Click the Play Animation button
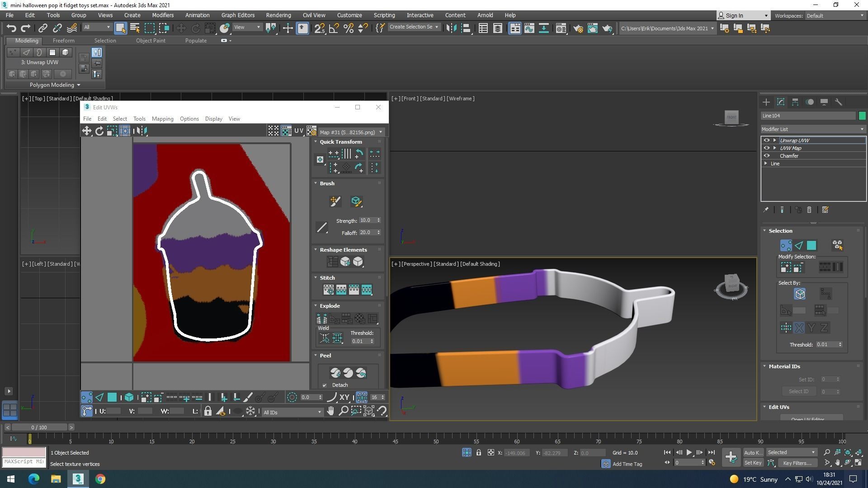 point(689,452)
